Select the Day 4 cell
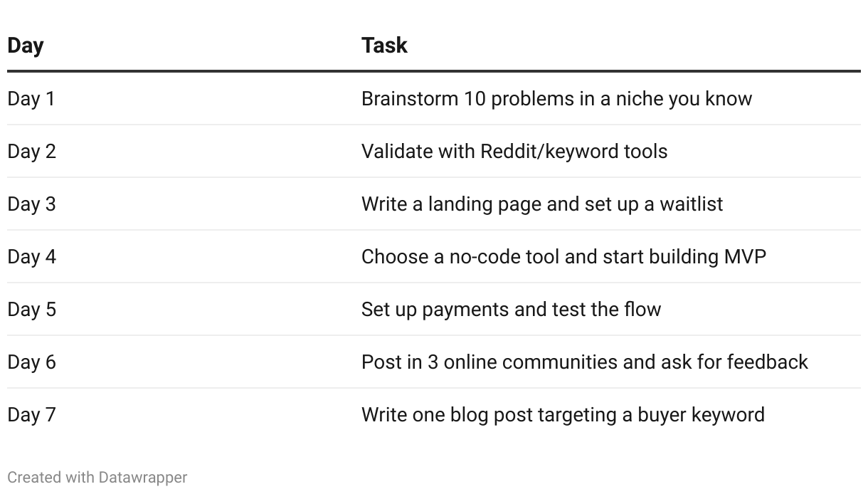Screen dimensions: 868x494 [x=31, y=256]
